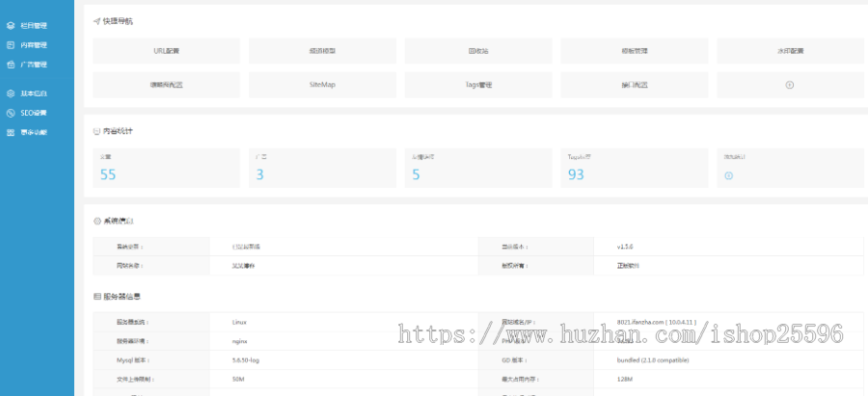Open the 频道模型 shortcut

click(322, 51)
